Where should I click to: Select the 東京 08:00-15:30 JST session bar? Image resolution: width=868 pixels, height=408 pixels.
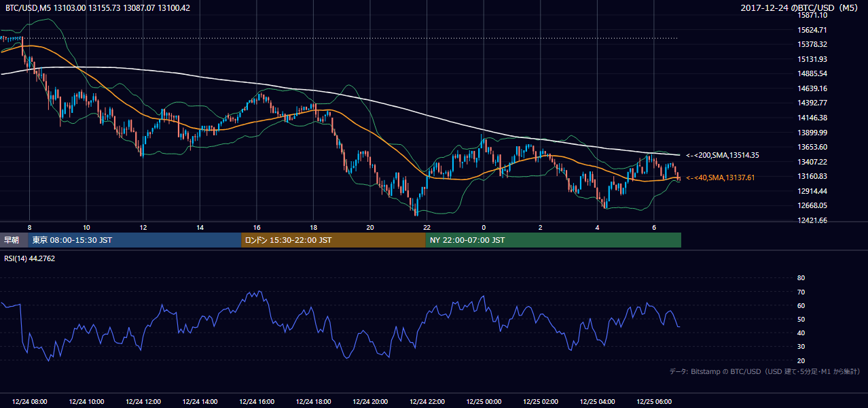tap(134, 240)
